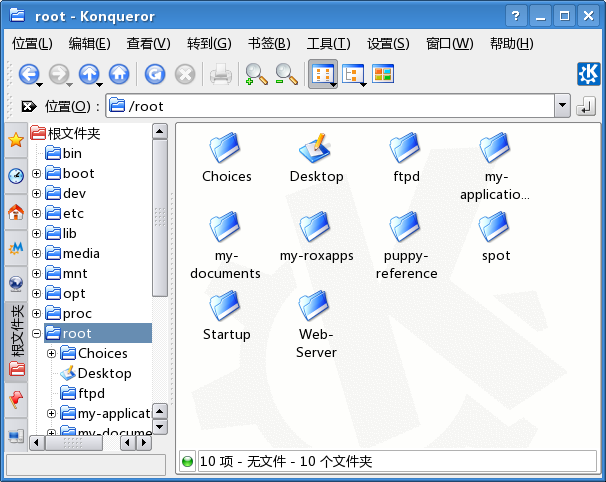Go back with the Back arrow button
Viewport: 606px width, 482px height.
29,74
